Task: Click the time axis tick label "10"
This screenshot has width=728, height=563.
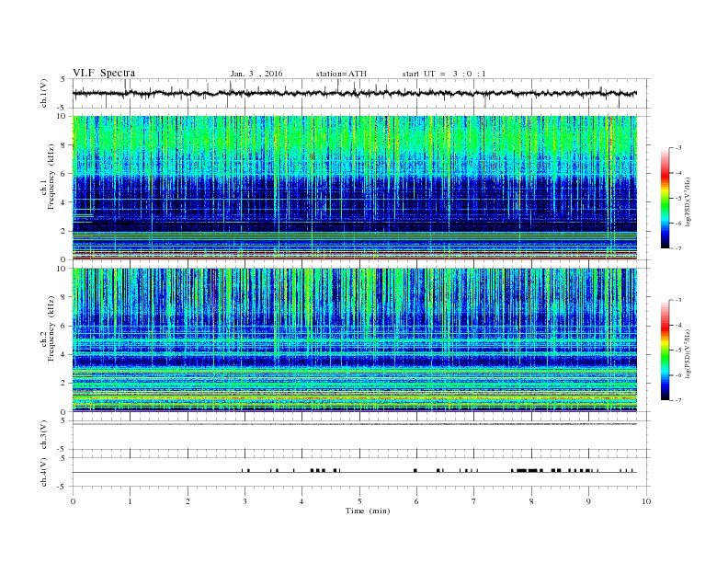Action: pos(646,501)
